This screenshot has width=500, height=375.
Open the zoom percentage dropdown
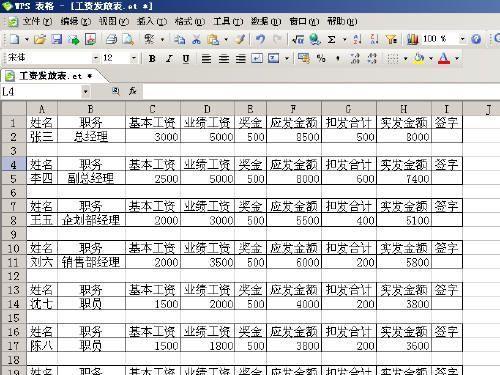pos(462,39)
